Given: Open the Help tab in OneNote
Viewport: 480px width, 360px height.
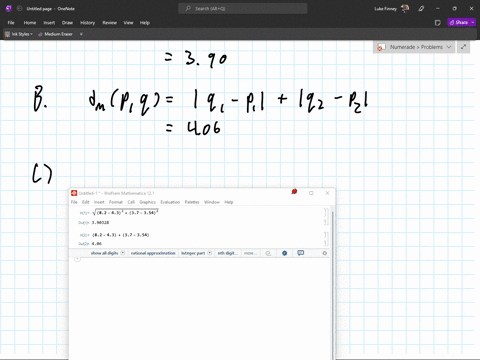Looking at the screenshot, I should (x=145, y=23).
